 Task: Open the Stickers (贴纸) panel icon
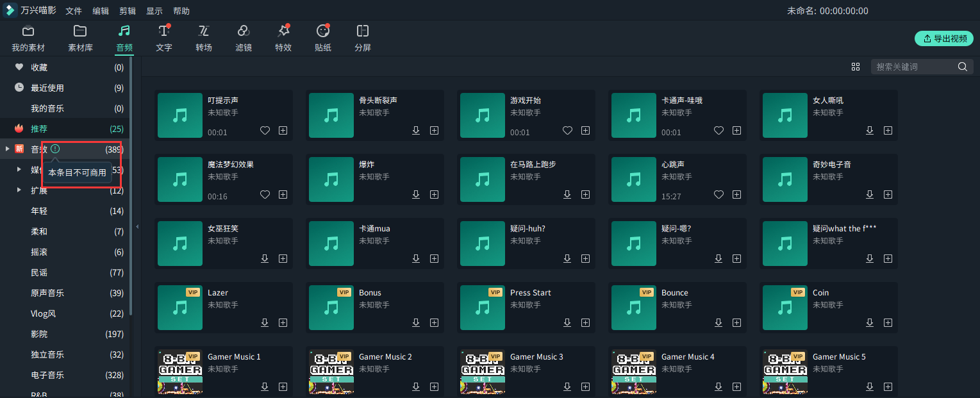pyautogui.click(x=323, y=31)
